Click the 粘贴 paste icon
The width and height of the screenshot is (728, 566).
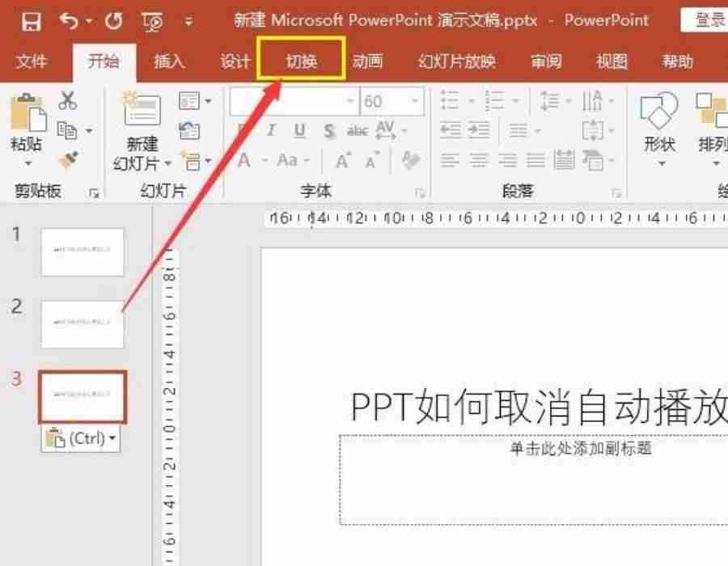tap(28, 112)
